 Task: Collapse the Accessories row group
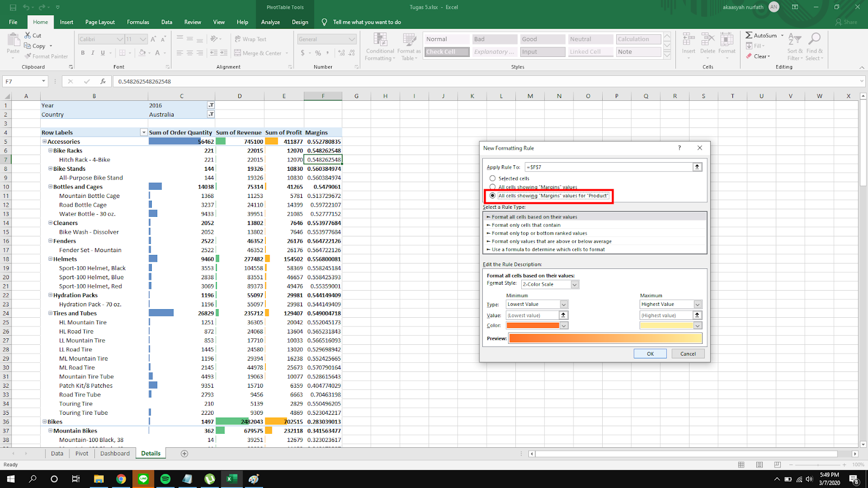44,142
